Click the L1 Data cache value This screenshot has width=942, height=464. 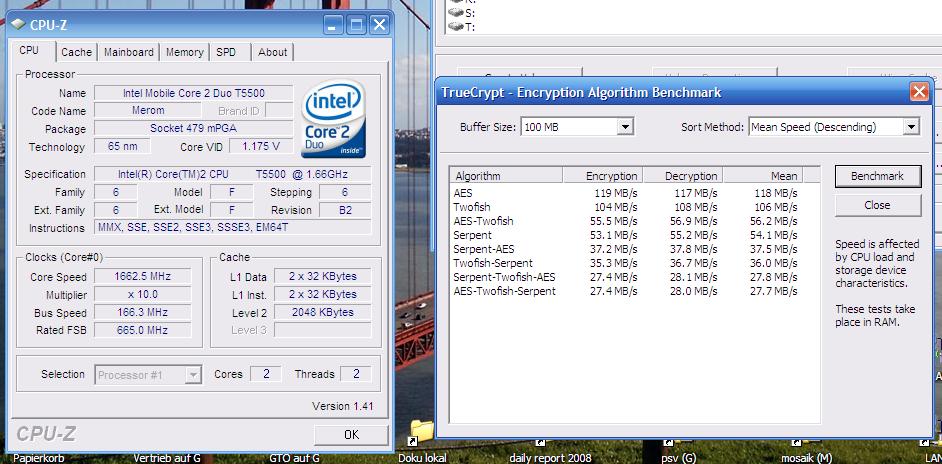(323, 276)
